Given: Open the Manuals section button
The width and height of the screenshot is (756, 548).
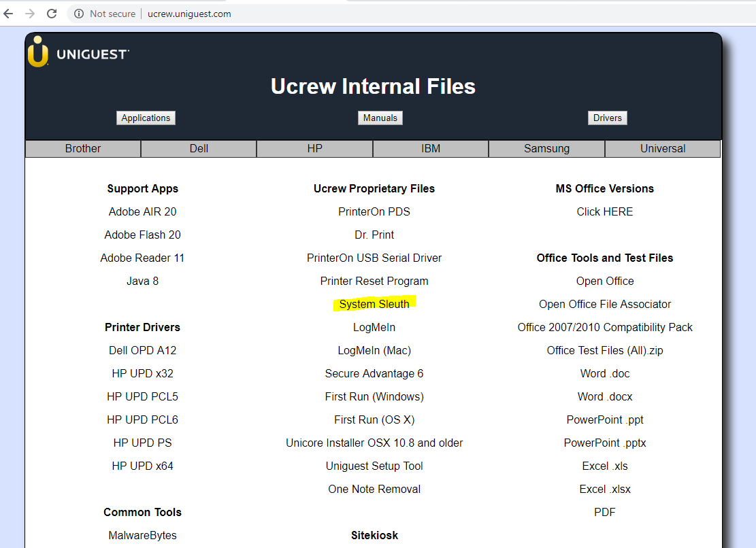Looking at the screenshot, I should point(380,118).
